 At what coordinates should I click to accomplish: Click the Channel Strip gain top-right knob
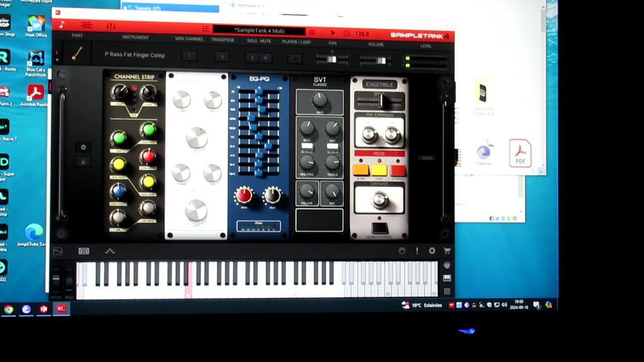pos(148,92)
